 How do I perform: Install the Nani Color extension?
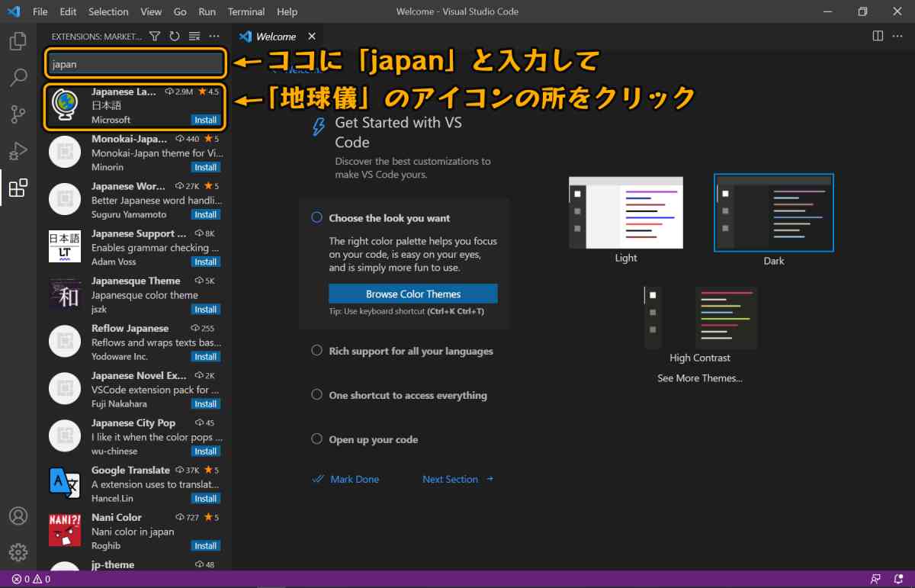pos(206,545)
